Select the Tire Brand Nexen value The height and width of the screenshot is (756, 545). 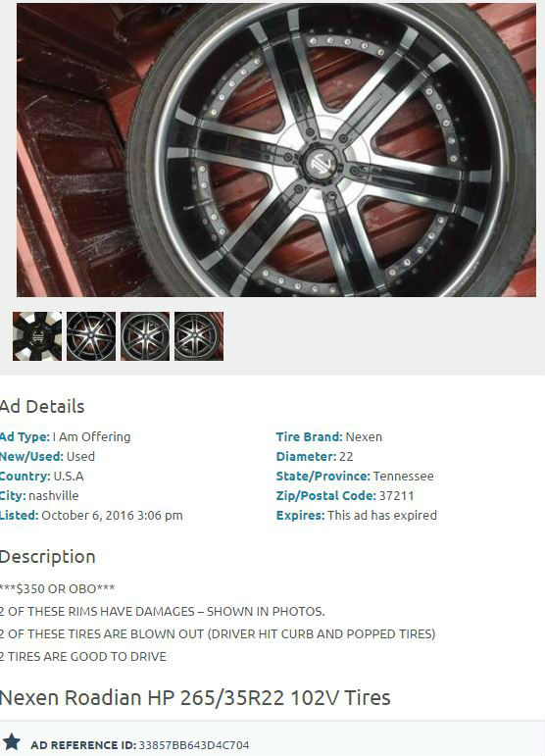click(364, 436)
